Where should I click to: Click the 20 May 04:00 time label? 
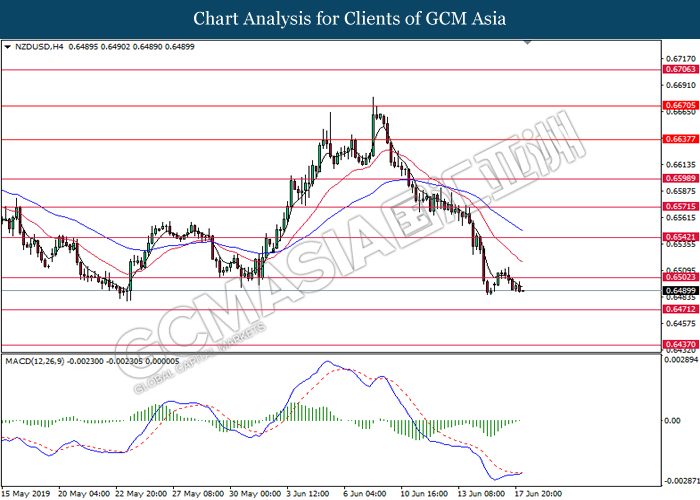point(84,494)
